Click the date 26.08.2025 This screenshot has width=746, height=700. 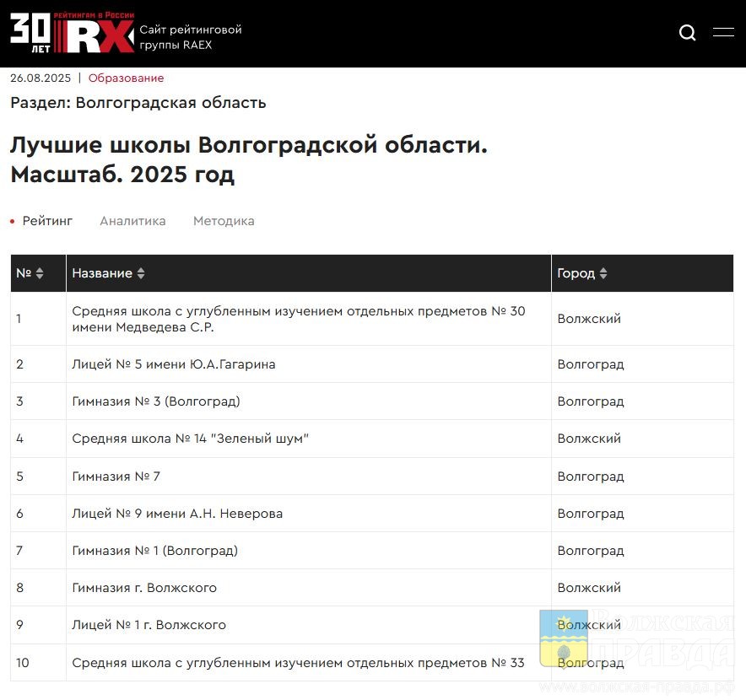[x=41, y=78]
